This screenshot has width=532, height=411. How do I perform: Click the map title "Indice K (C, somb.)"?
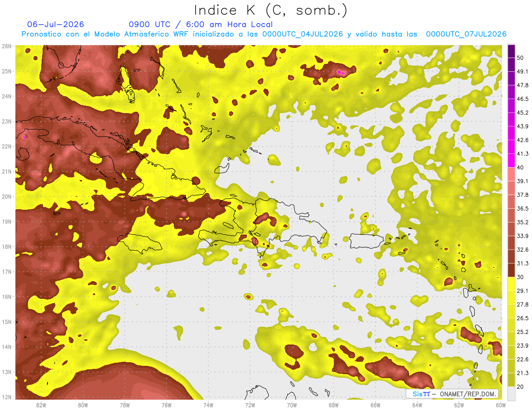[x=270, y=10]
